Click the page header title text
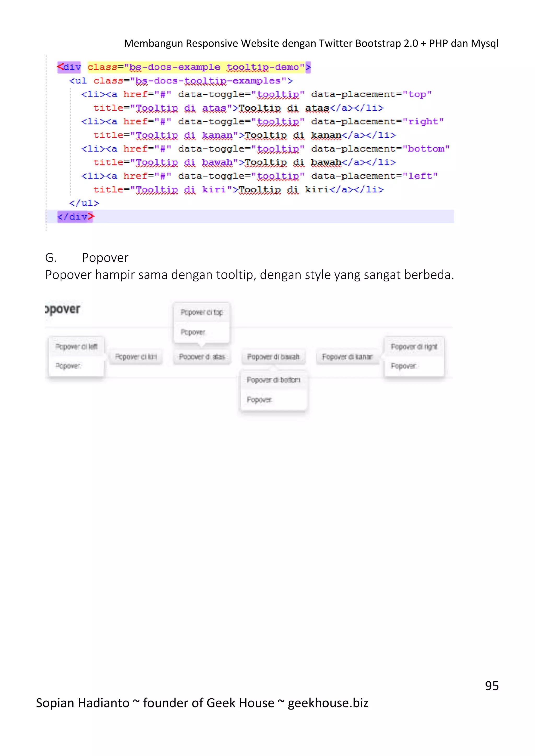The image size is (535, 756). (x=311, y=43)
